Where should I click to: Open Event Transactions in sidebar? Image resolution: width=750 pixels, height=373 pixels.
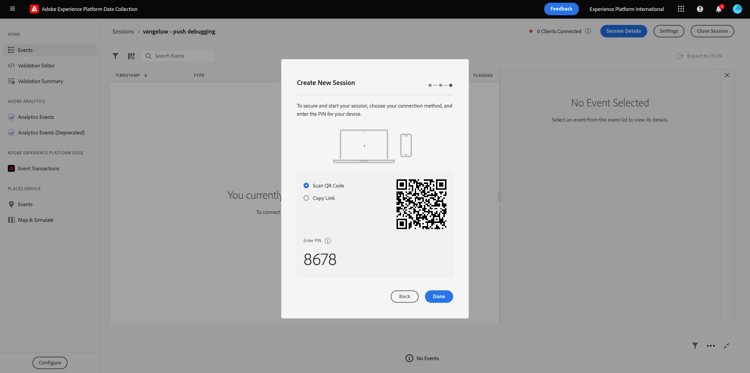50,168
